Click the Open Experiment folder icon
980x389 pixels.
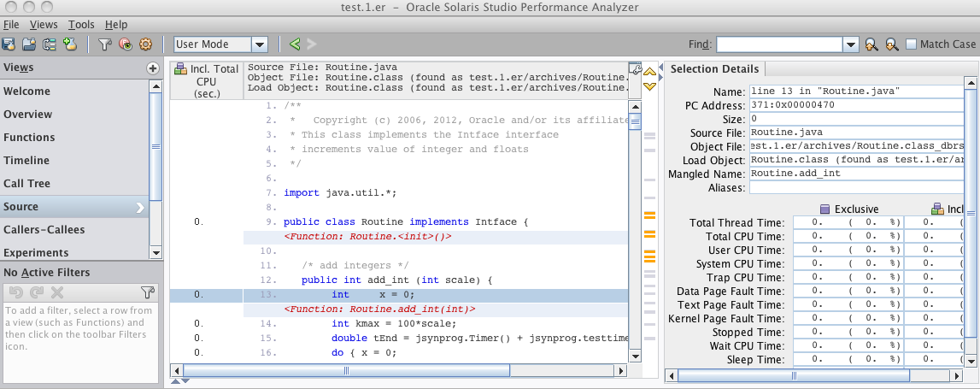29,44
